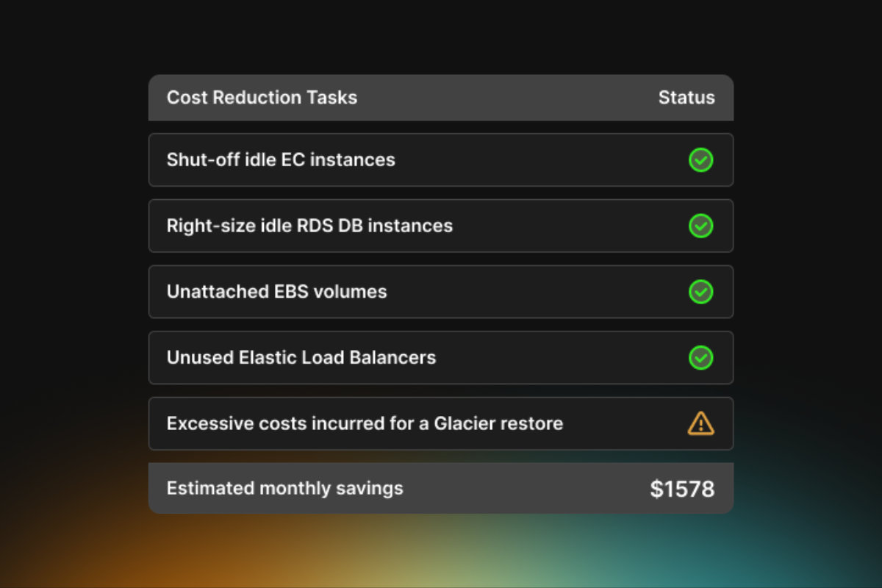
Task: Click the Cost Reduction Tasks header
Action: (262, 98)
